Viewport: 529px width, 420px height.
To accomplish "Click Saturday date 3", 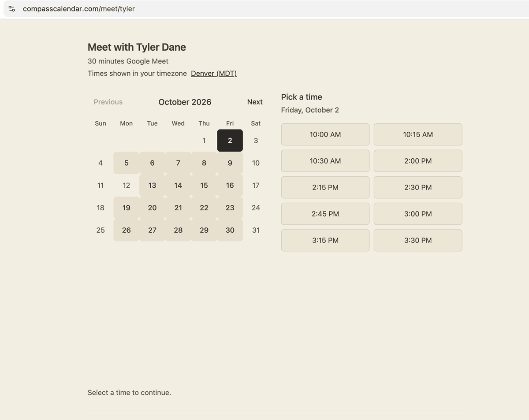I will [256, 141].
